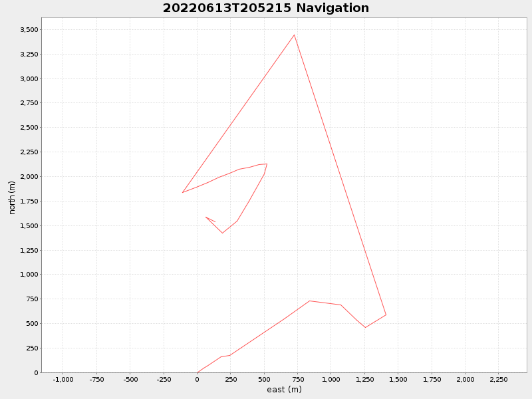Click the 2,250 east tick label
This screenshot has height=399, width=532.
pyautogui.click(x=499, y=379)
